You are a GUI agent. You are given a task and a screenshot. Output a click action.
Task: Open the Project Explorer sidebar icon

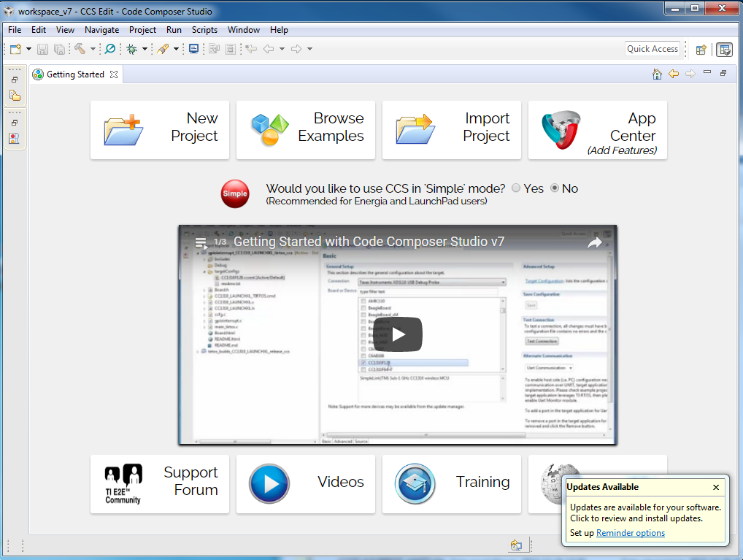pyautogui.click(x=15, y=96)
